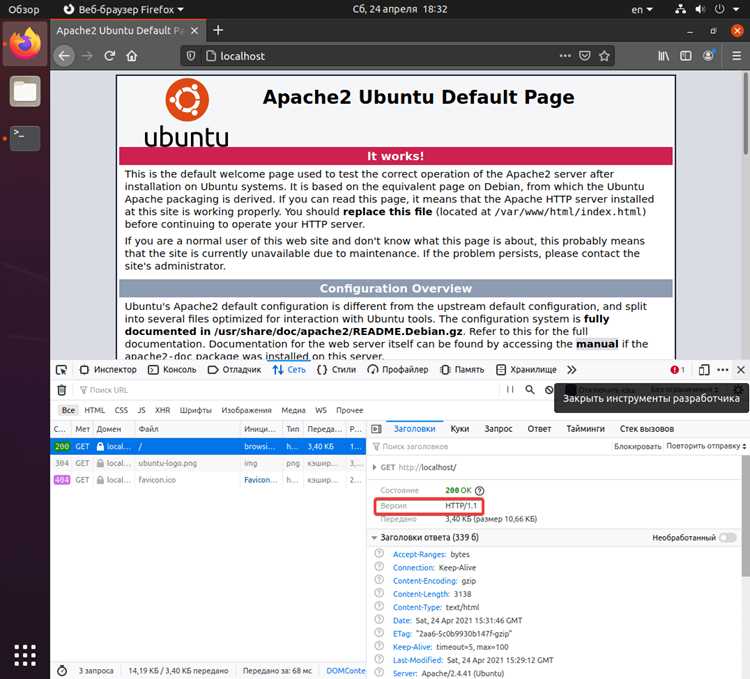Open help for 200 OK status
The image size is (750, 679).
pyautogui.click(x=480, y=491)
